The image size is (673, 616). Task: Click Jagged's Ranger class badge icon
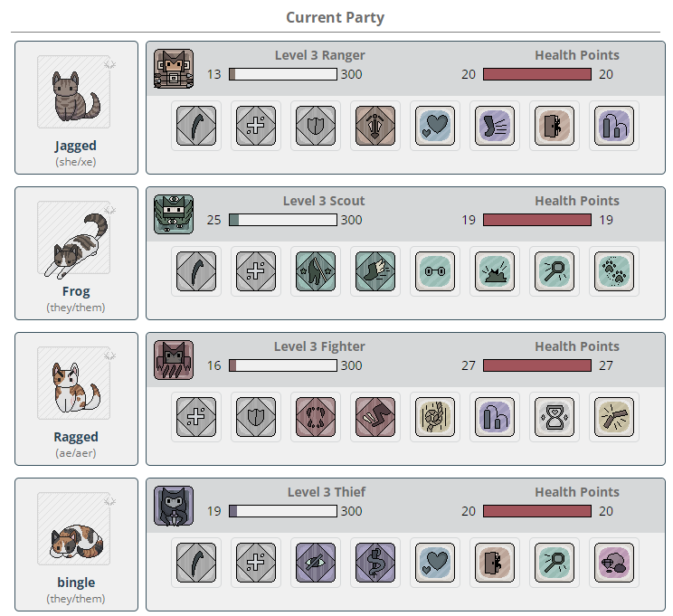coord(174,69)
